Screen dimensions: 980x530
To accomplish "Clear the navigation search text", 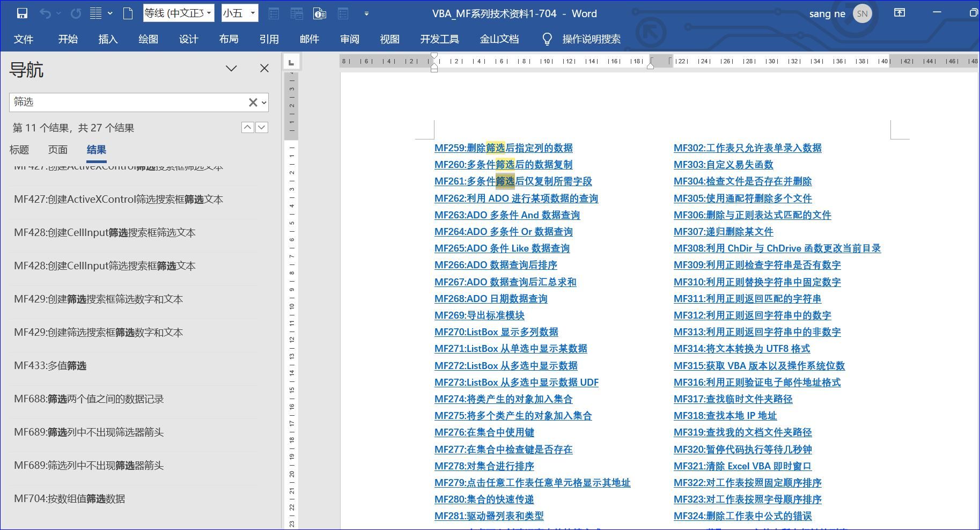I will tap(253, 102).
